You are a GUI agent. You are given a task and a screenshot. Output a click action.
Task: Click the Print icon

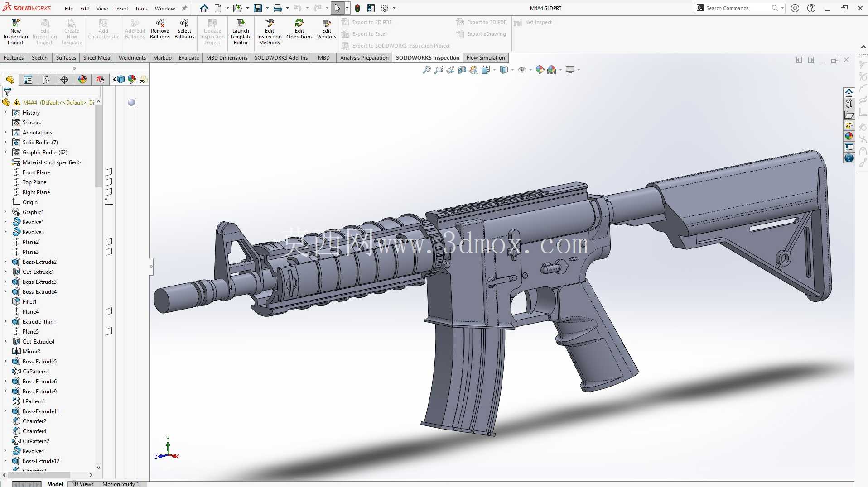[x=278, y=8]
